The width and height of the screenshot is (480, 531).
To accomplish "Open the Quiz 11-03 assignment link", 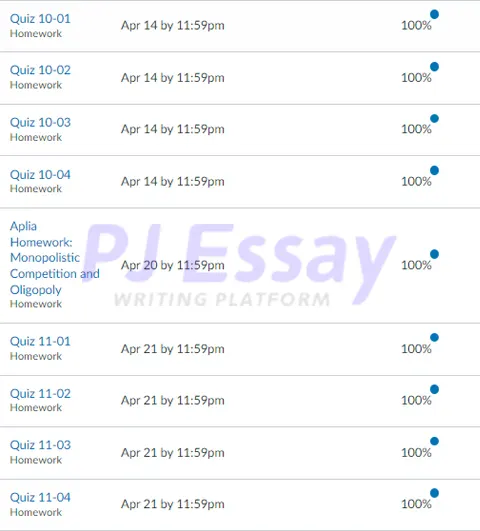I will click(x=40, y=445).
